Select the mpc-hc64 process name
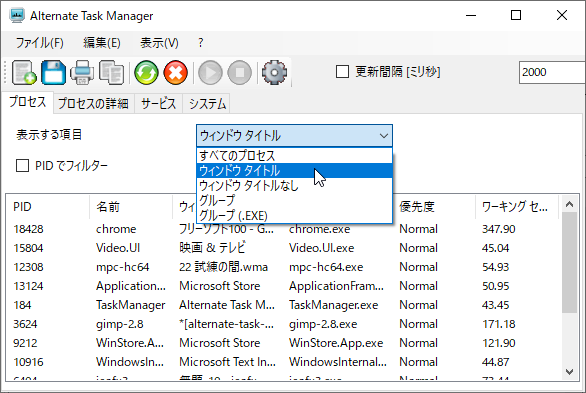This screenshot has height=393, width=586. pyautogui.click(x=123, y=267)
